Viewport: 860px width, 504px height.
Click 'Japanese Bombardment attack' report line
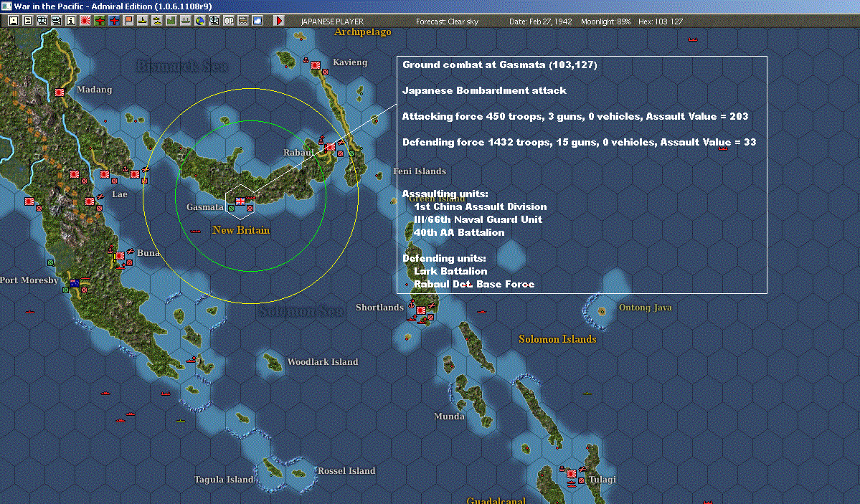click(484, 90)
